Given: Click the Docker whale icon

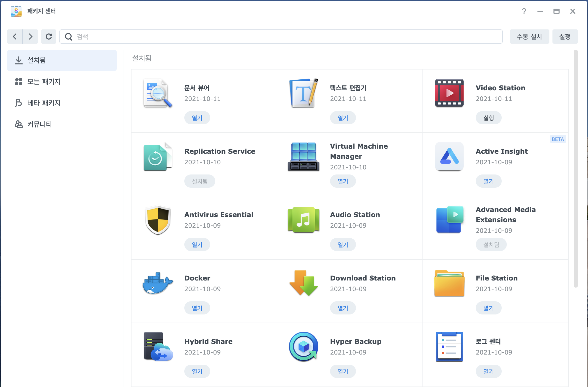Looking at the screenshot, I should pyautogui.click(x=157, y=284).
